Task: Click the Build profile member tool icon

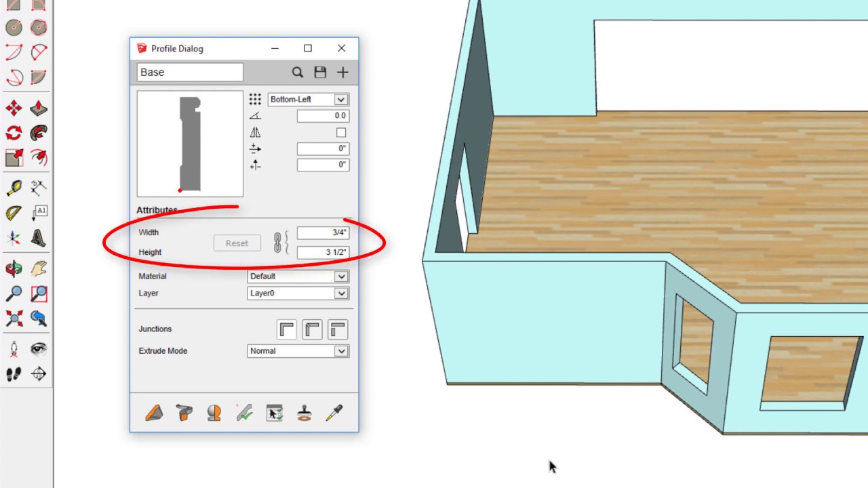Action: pyautogui.click(x=154, y=413)
